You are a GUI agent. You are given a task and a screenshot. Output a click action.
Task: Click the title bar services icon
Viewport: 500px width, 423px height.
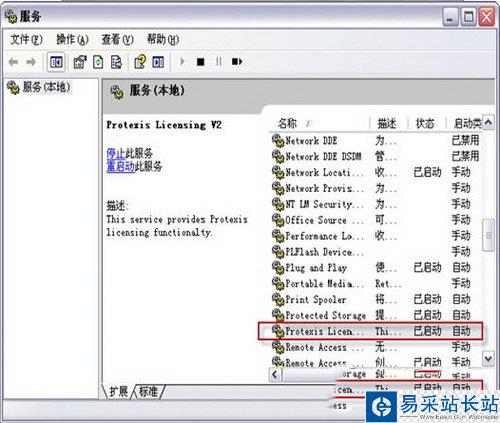point(11,16)
